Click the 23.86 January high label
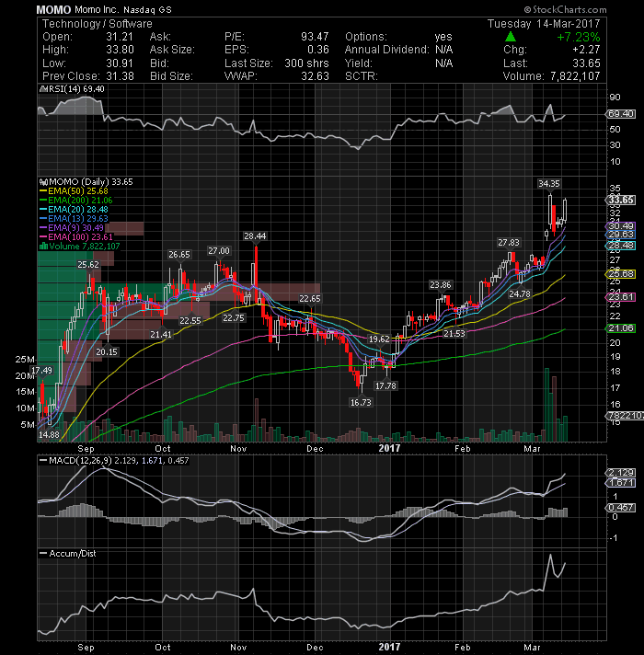644x655 pixels. (440, 285)
